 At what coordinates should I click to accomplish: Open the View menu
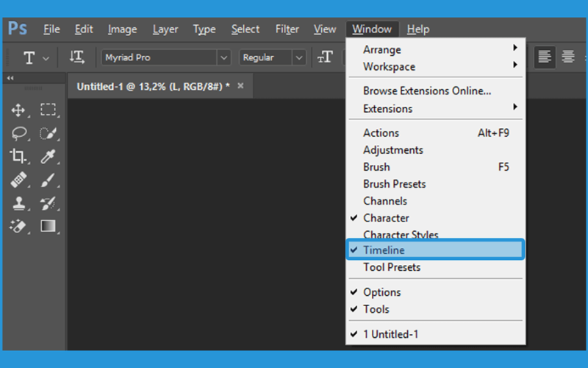[325, 29]
